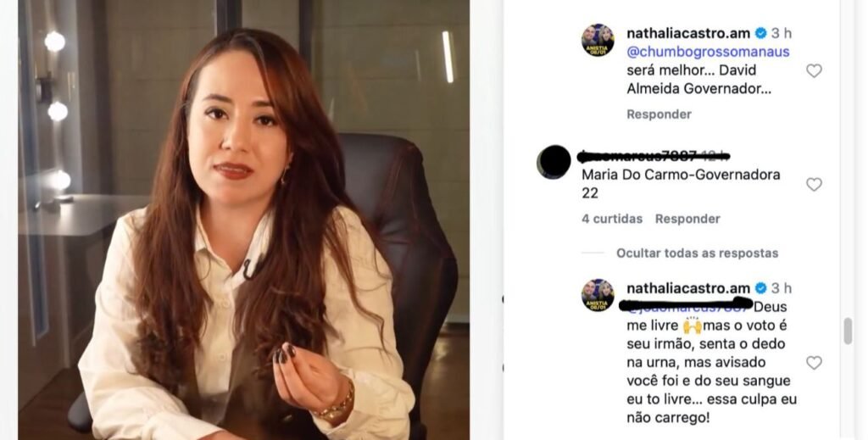Screen dimensions: 868x440
Task: Click the post video of the woman
Action: pyautogui.click(x=243, y=220)
